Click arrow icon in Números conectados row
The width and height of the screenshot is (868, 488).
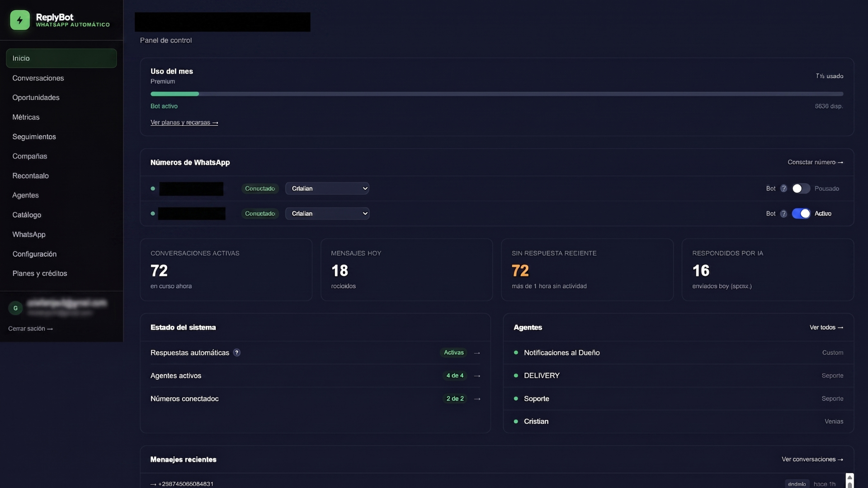pyautogui.click(x=477, y=399)
